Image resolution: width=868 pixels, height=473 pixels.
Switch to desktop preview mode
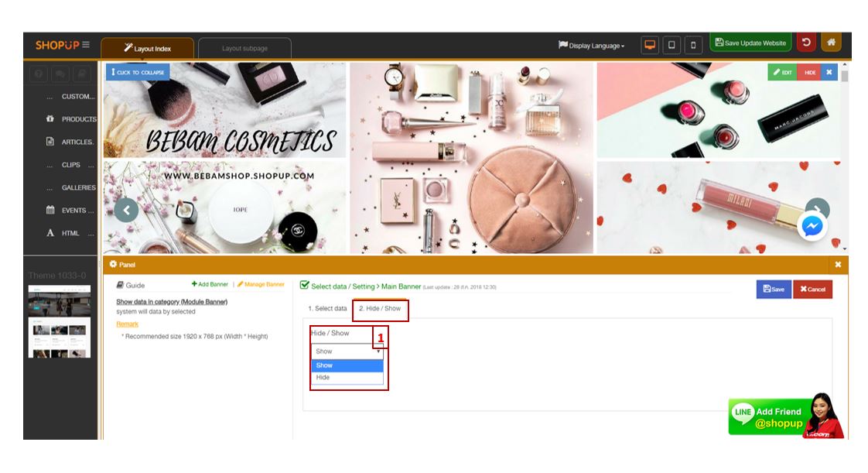click(x=650, y=45)
